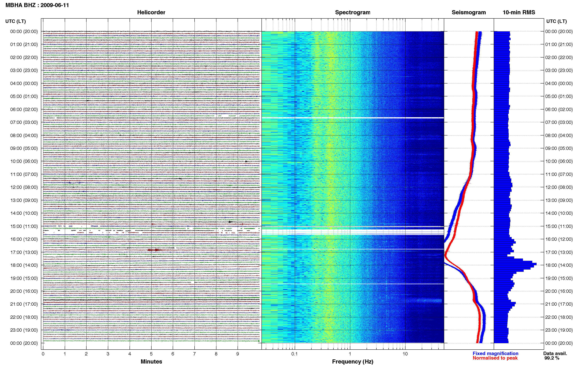This screenshot has width=588, height=368.
Task: Click the right '16:00 (12:00)' time label
Action: coord(559,239)
